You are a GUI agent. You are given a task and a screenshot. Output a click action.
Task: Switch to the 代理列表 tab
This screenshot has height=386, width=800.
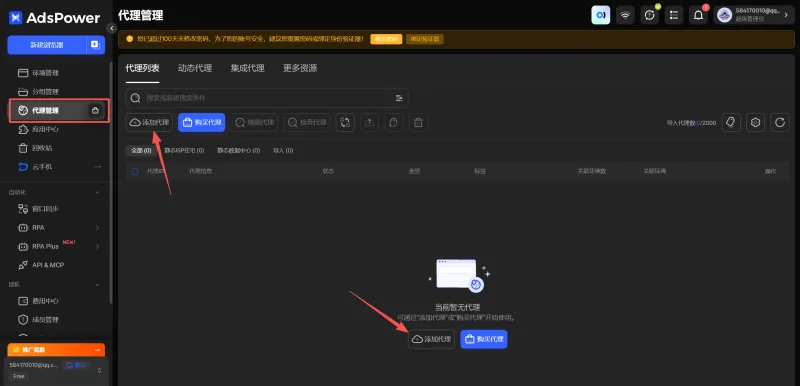pyautogui.click(x=142, y=68)
